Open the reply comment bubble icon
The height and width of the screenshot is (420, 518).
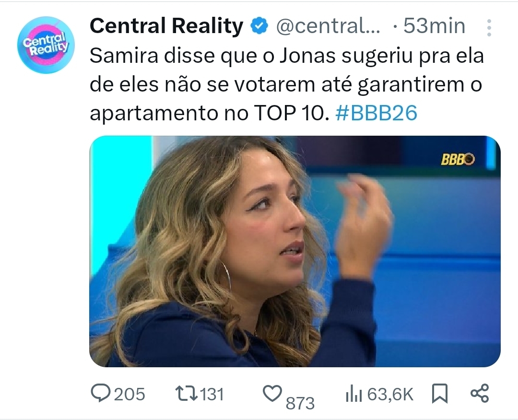[100, 394]
